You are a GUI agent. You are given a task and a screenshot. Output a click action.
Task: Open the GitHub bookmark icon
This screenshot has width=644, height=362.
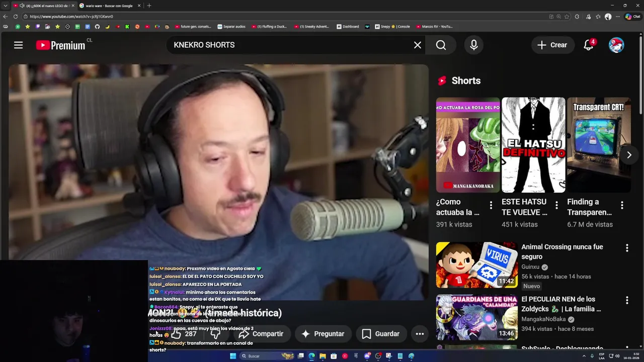click(x=97, y=27)
